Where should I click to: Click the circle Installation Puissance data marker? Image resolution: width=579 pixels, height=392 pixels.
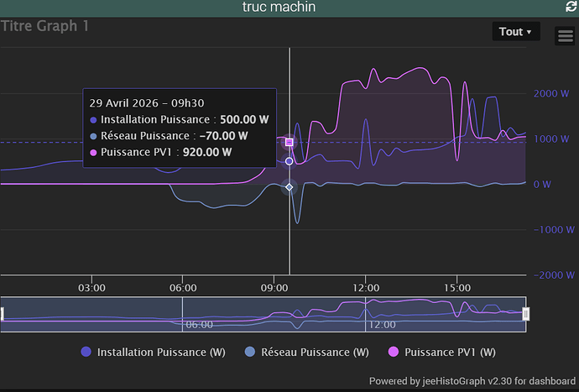click(x=289, y=161)
